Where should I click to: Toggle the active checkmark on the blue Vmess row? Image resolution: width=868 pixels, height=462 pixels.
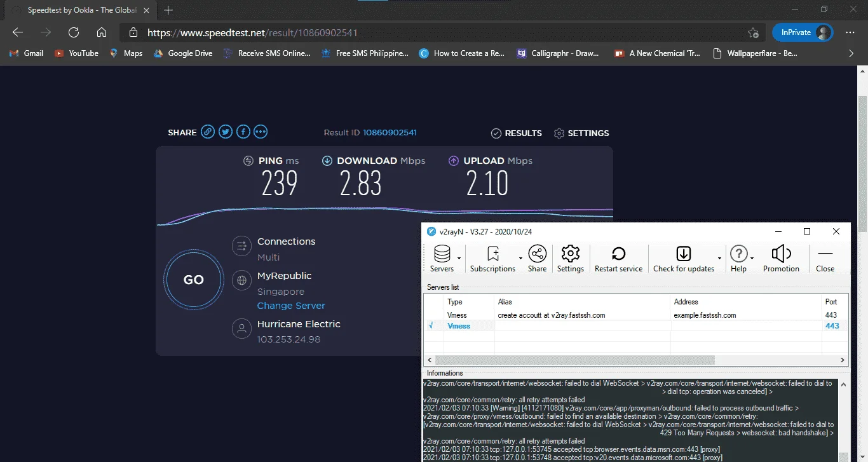coord(431,326)
